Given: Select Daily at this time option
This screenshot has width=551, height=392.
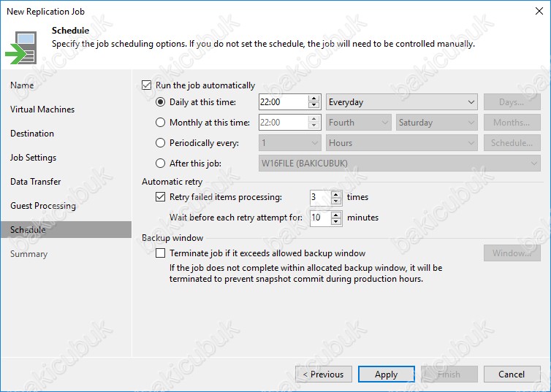Looking at the screenshot, I should pyautogui.click(x=160, y=102).
